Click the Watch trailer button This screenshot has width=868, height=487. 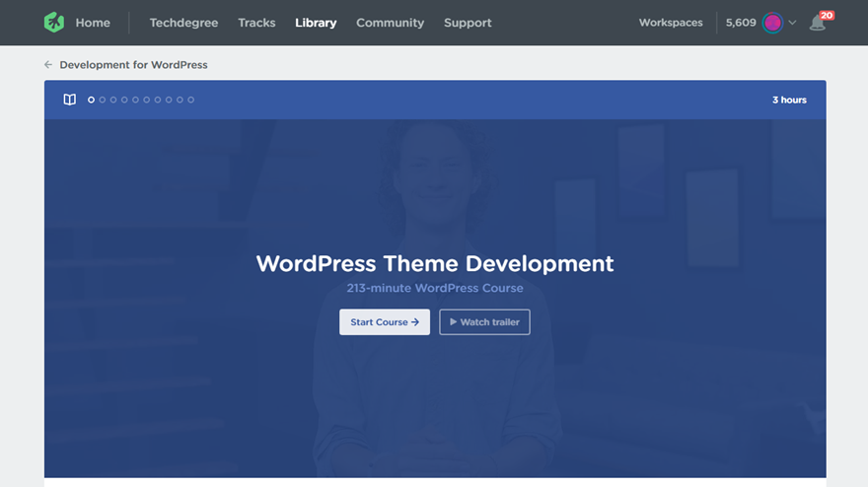pos(484,322)
